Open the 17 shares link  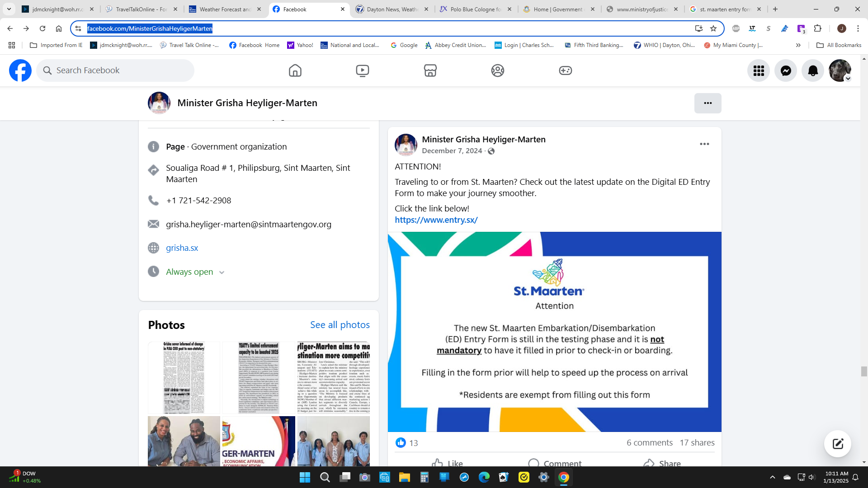click(697, 443)
